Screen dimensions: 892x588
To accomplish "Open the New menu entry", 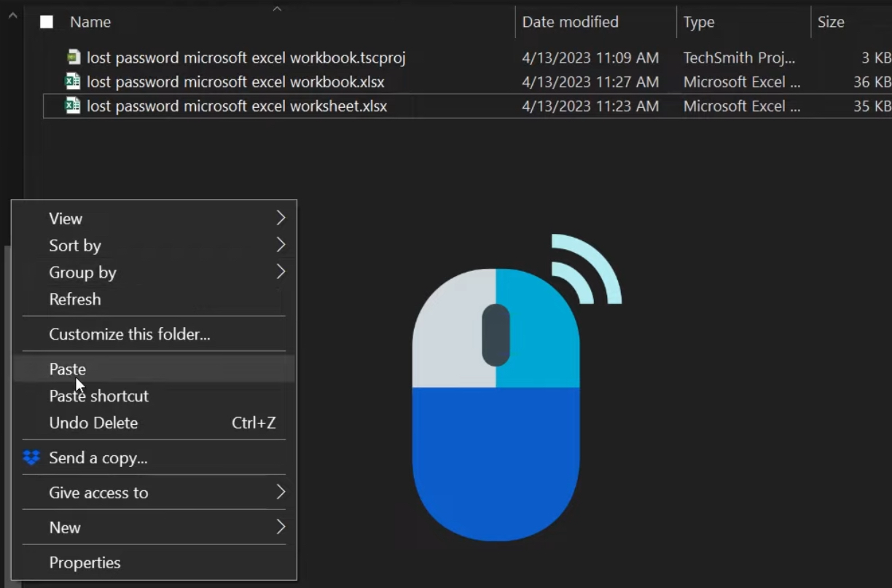I will 154,527.
